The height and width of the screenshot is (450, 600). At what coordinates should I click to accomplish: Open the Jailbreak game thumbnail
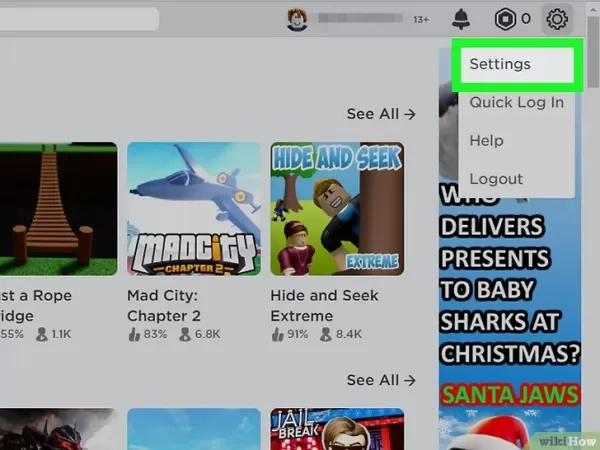pyautogui.click(x=337, y=429)
